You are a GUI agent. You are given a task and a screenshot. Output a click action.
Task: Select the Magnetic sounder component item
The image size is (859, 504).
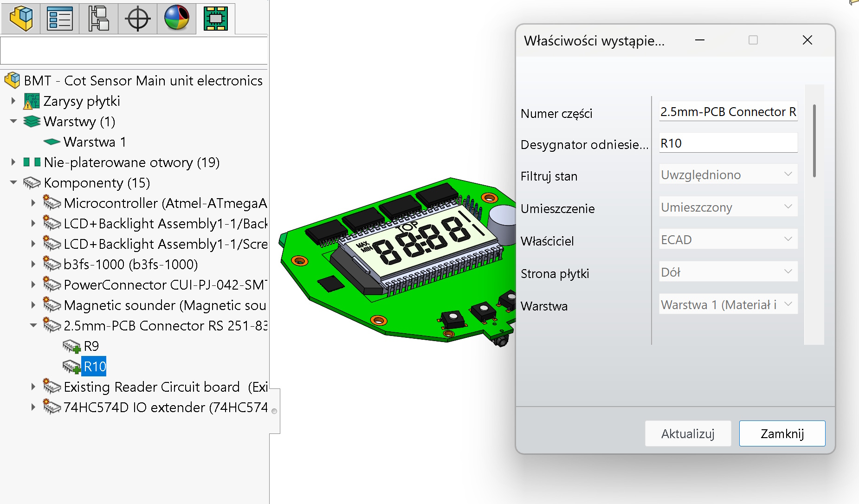(165, 305)
